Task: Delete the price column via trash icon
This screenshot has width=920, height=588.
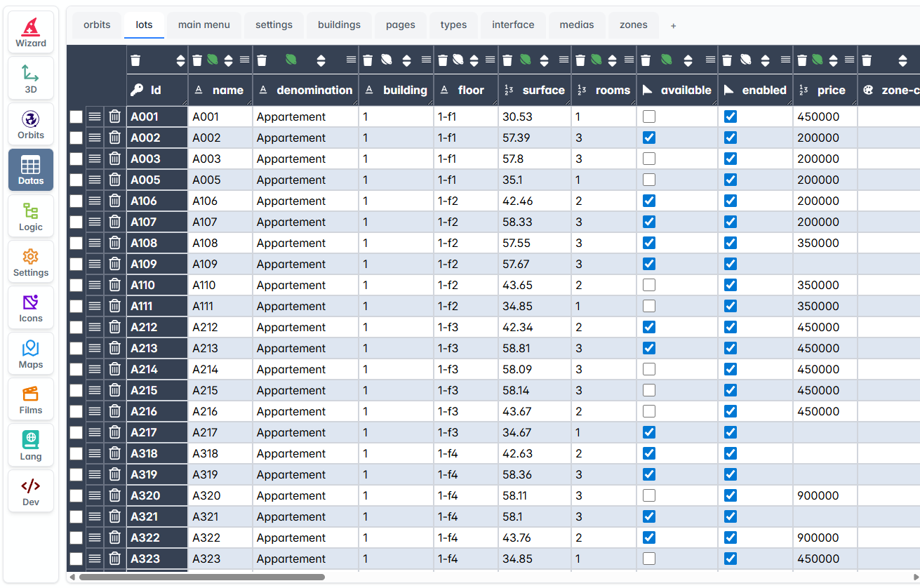Action: 802,60
